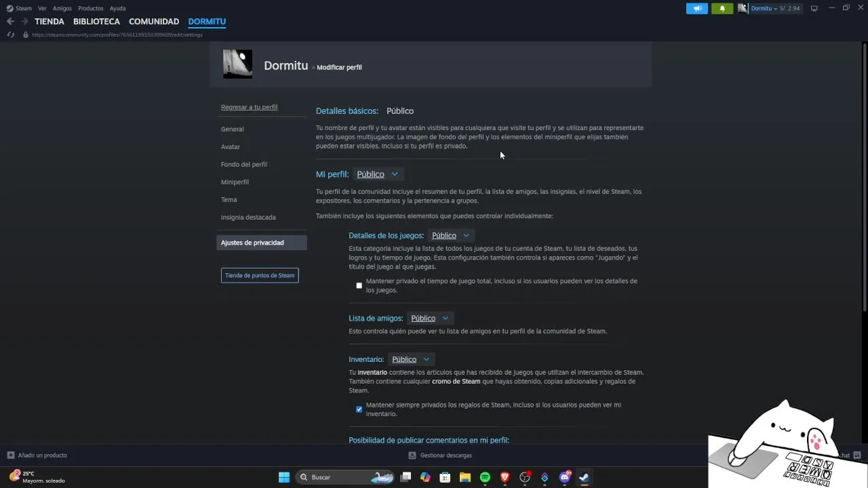
Task: Open Microsoft Store from the taskbar
Action: coord(445,477)
